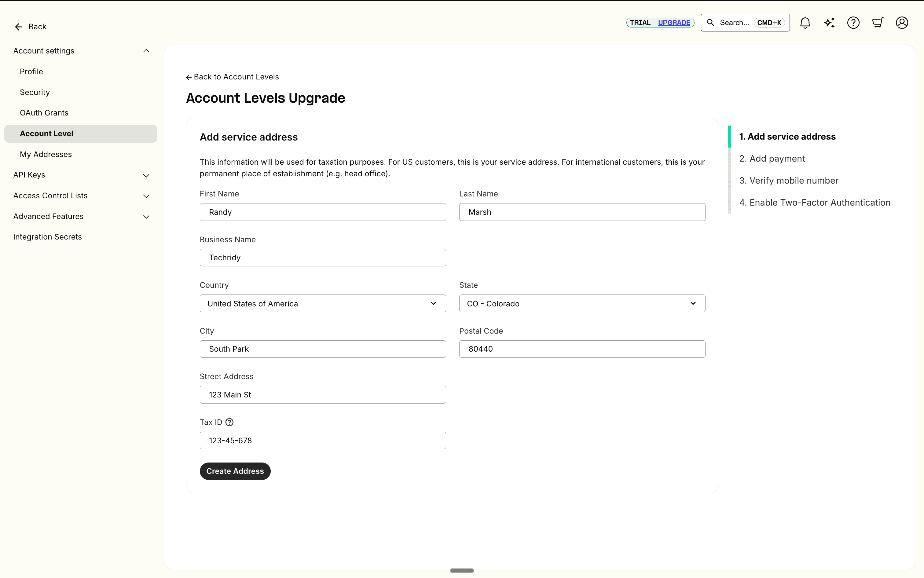Open the Country dropdown
924x578 pixels.
(x=323, y=304)
